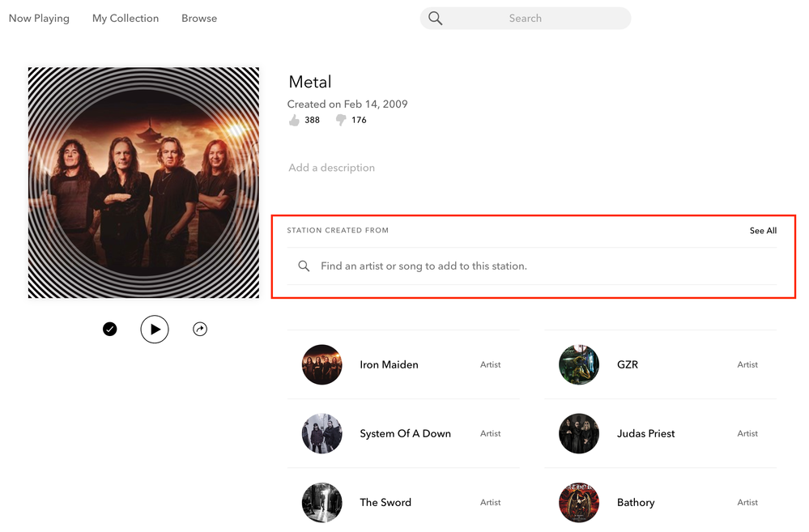
Task: Click the share arrow icon
Action: (x=200, y=330)
